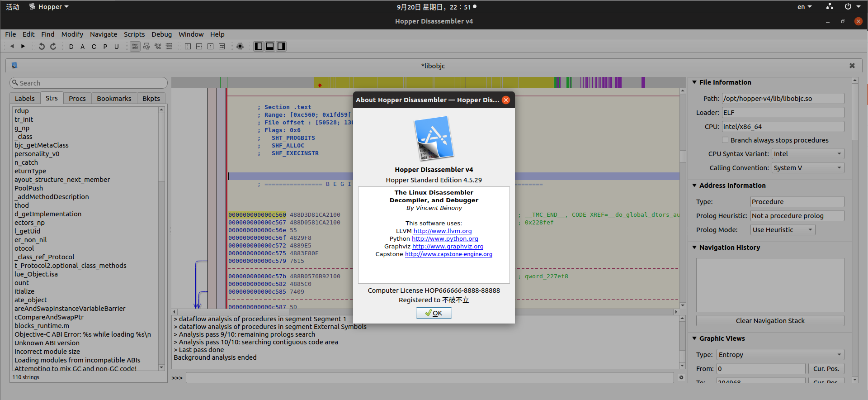The width and height of the screenshot is (868, 400).
Task: Open the Calling Convention dropdown
Action: point(808,168)
